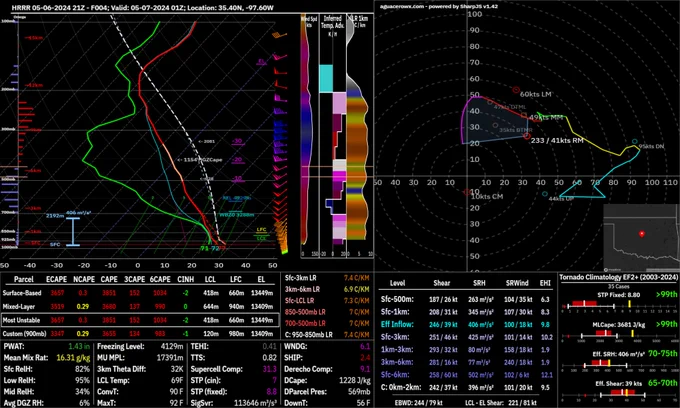
Task: Click the '49kts MM' mean wind label
Action: pos(546,118)
